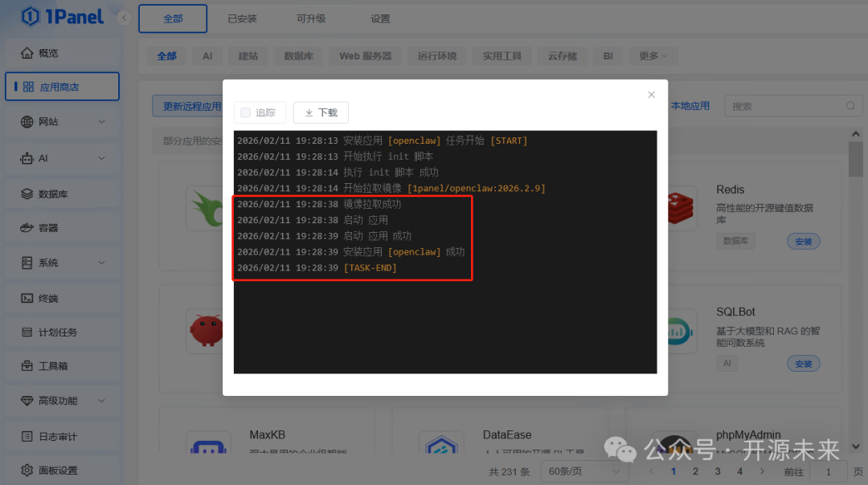Open the 更多 category dropdown
The height and width of the screenshot is (485, 868).
tap(653, 55)
